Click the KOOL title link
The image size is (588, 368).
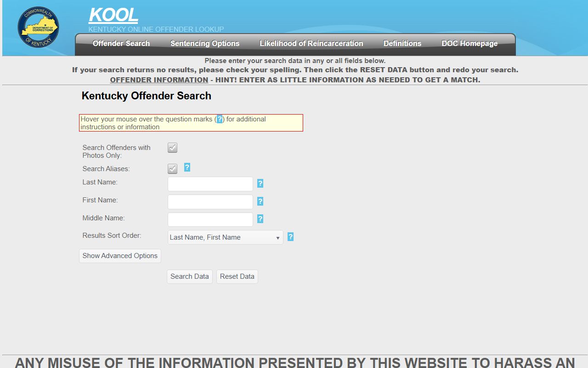tap(113, 15)
